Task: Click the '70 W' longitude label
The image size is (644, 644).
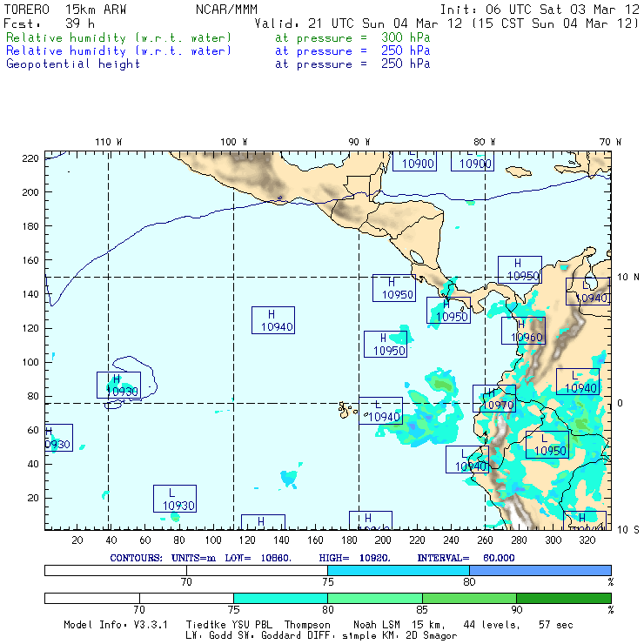Action: point(610,142)
